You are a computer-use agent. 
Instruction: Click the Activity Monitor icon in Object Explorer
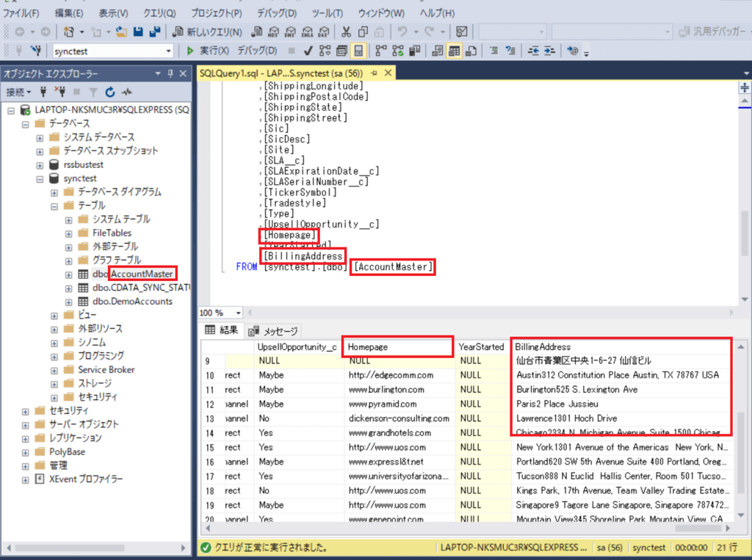(x=126, y=92)
